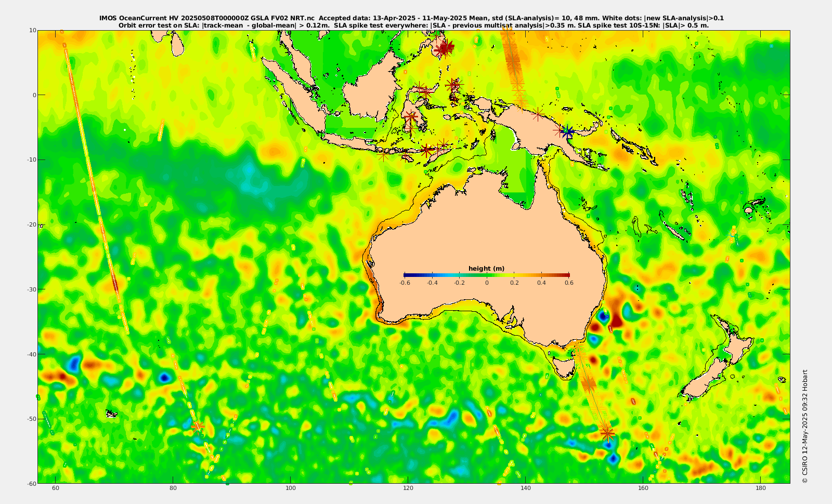Image resolution: width=832 pixels, height=504 pixels.
Task: Click the longitude axis label '120'
Action: pos(408,488)
